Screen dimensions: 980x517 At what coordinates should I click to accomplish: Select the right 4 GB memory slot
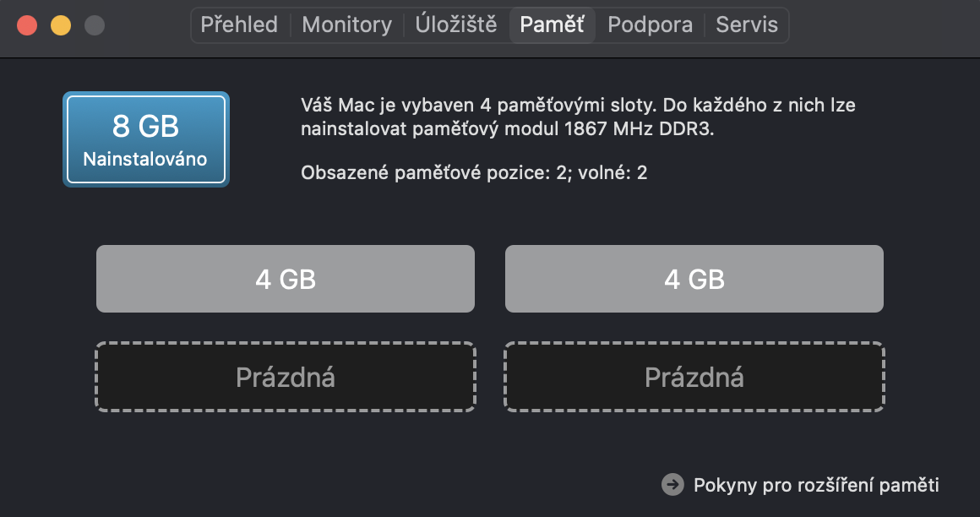point(694,279)
